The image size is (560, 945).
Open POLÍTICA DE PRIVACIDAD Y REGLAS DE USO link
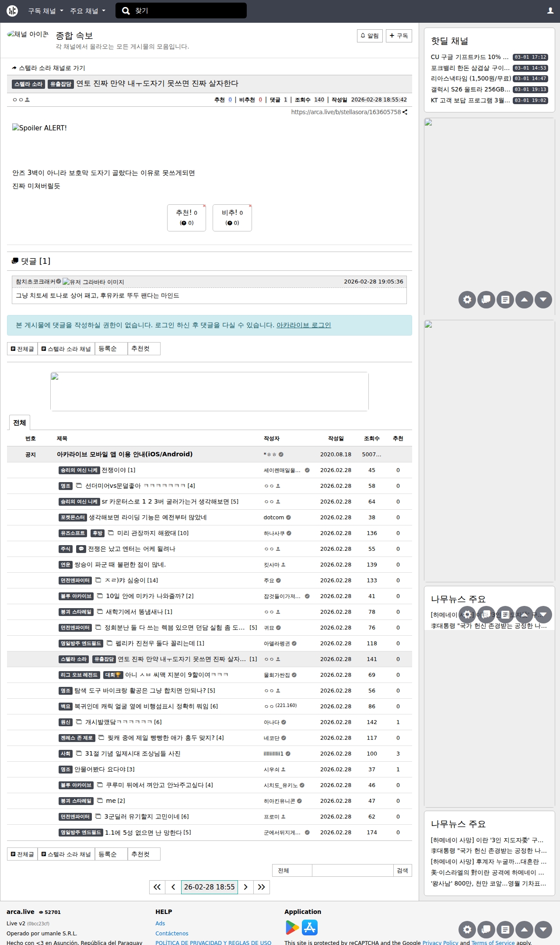point(213,943)
